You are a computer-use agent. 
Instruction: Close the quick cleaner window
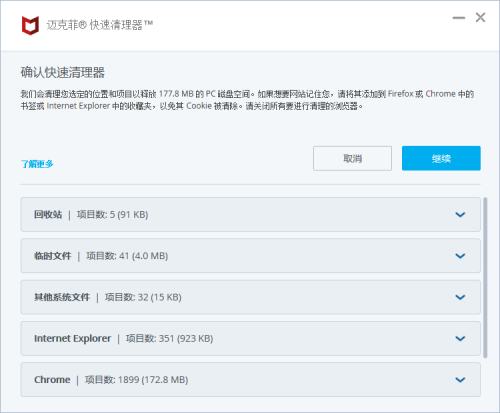[480, 17]
